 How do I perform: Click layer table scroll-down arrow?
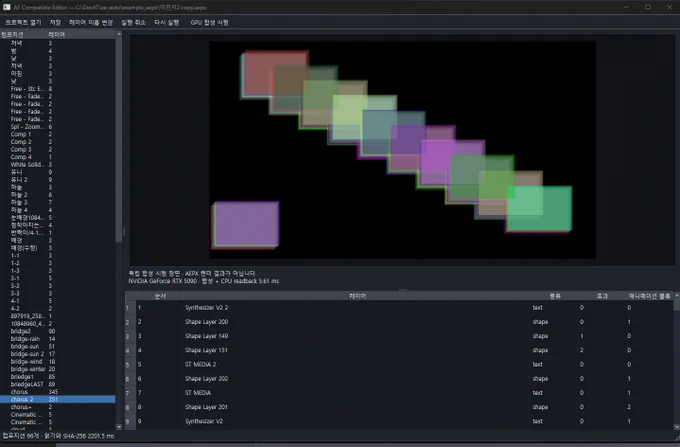(677, 427)
